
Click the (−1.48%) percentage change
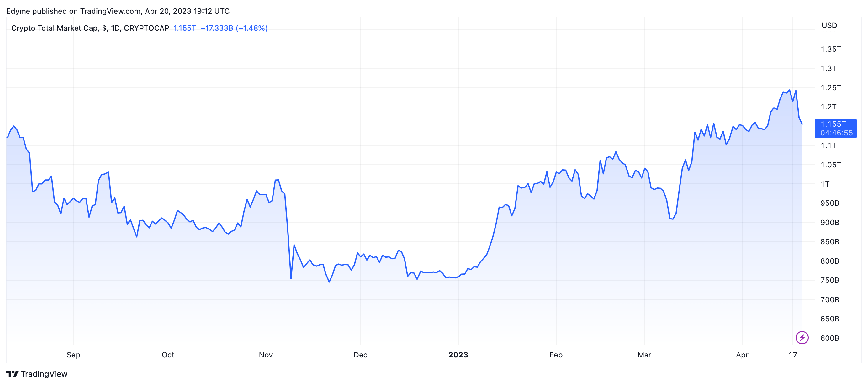[252, 28]
